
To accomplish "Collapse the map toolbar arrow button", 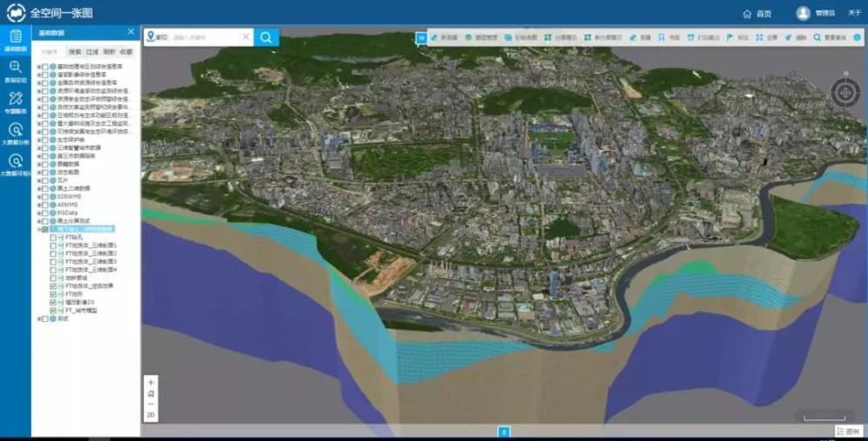I will [421, 37].
